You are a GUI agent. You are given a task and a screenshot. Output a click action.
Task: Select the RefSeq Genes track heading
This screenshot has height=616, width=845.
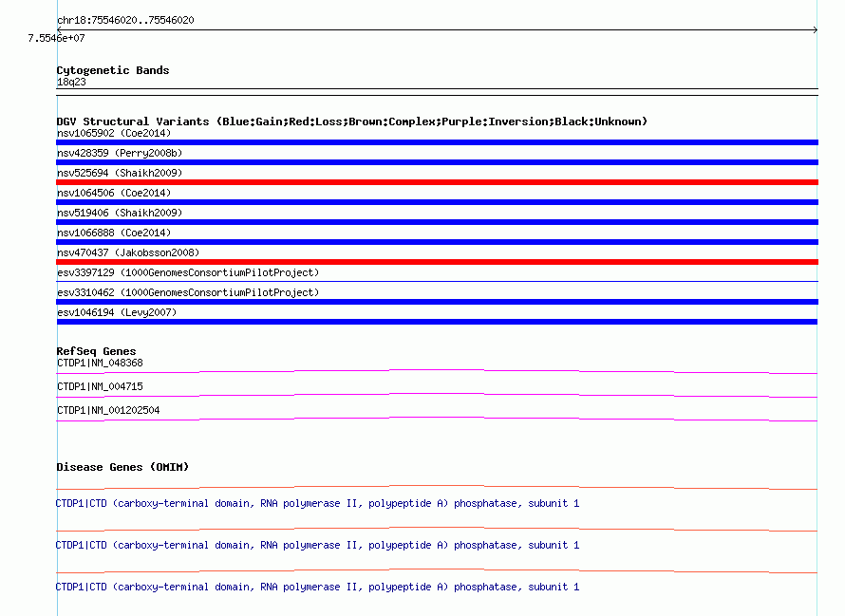(97, 351)
